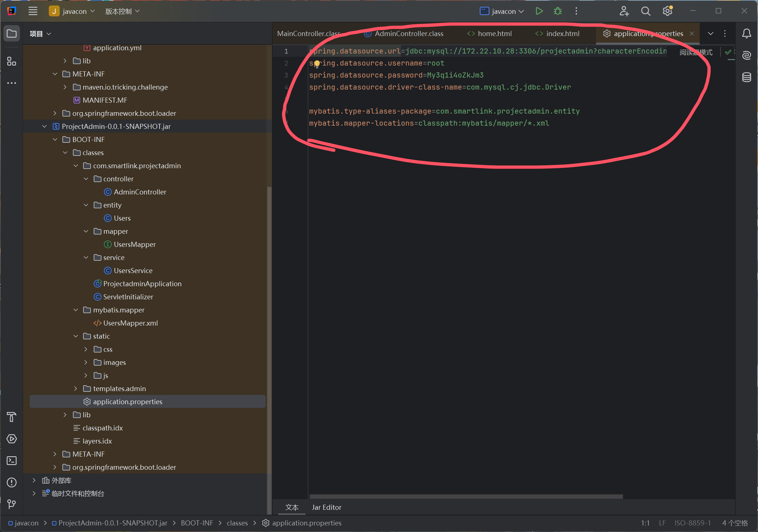Click Search Everywhere magnifier icon
758x532 pixels.
[646, 11]
